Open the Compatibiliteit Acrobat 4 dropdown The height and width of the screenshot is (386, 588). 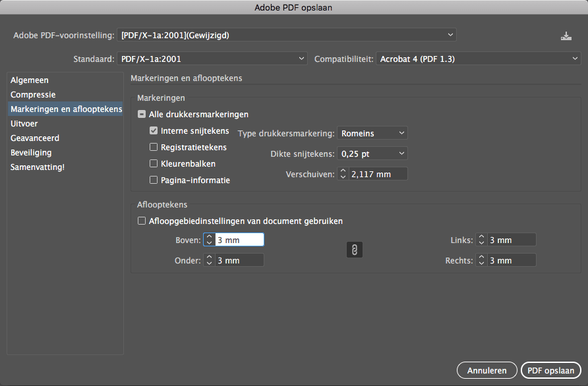pos(479,59)
